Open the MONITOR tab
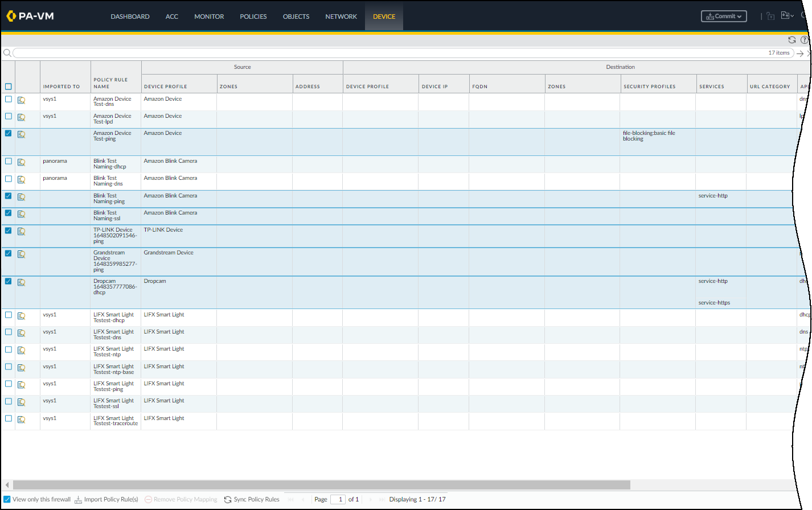Screen dimensions: 812x510 tap(209, 17)
